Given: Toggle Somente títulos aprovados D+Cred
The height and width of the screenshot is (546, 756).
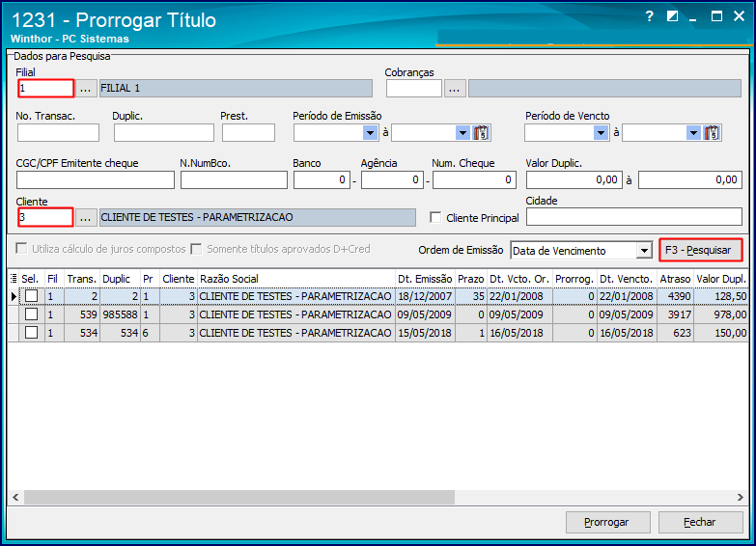Looking at the screenshot, I should (196, 249).
